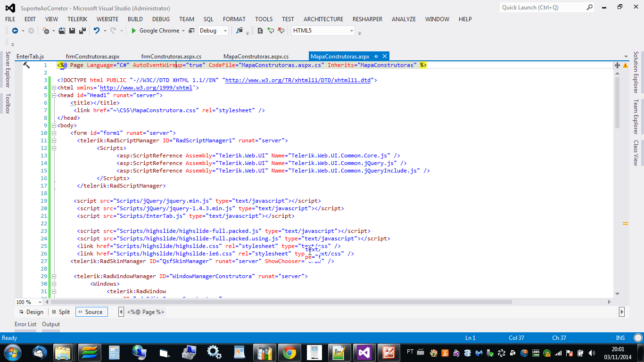Click the horizontal scrollbar of the editor

283,302
